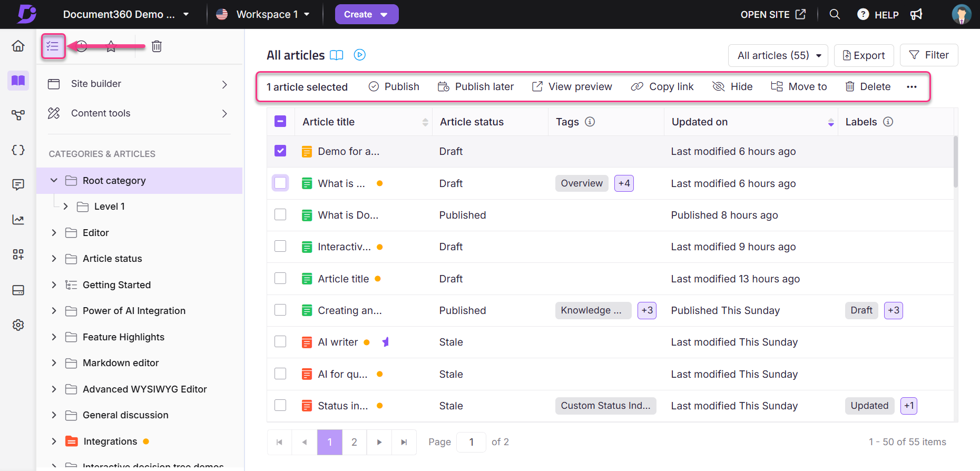Check the What is Do... article checkbox
The height and width of the screenshot is (471, 980).
click(x=280, y=214)
